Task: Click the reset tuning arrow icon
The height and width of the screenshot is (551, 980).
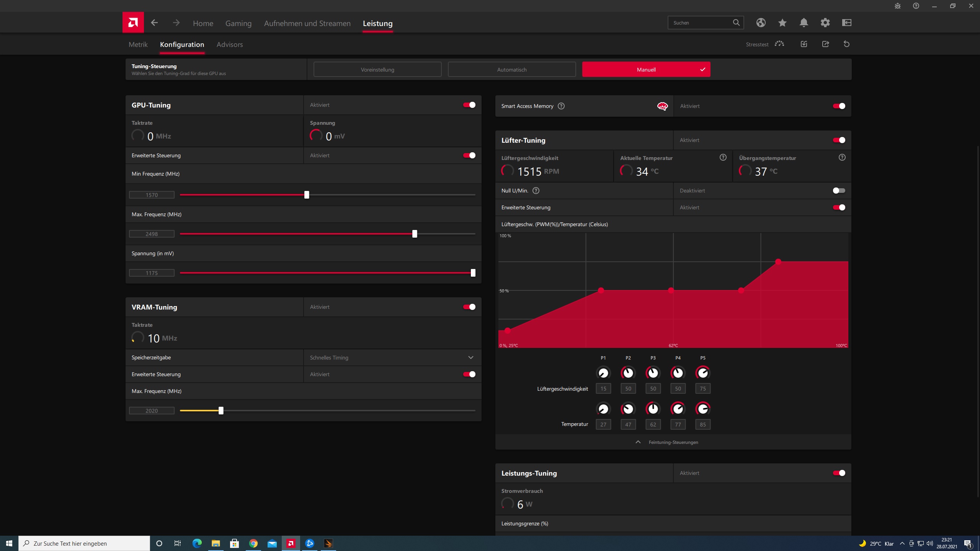Action: click(846, 44)
